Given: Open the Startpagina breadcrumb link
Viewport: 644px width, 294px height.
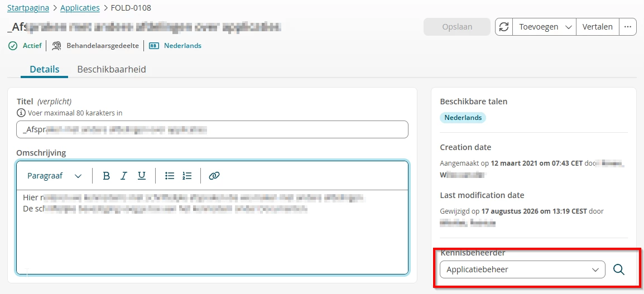Looking at the screenshot, I should pos(28,8).
